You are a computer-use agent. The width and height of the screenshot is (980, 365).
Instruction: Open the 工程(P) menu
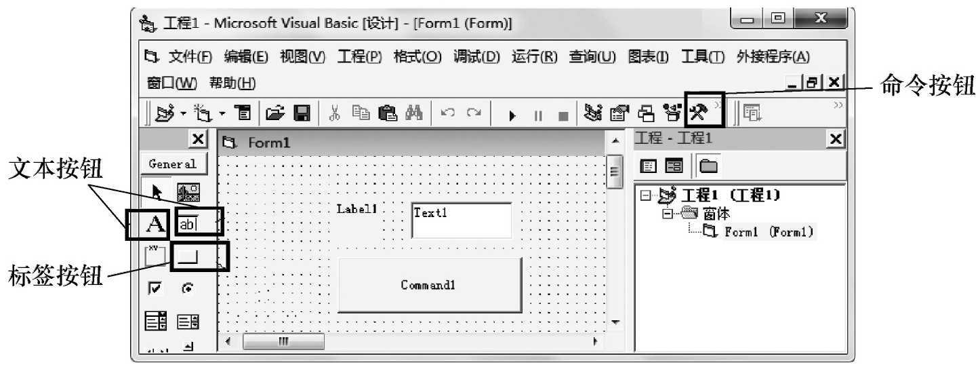click(360, 57)
